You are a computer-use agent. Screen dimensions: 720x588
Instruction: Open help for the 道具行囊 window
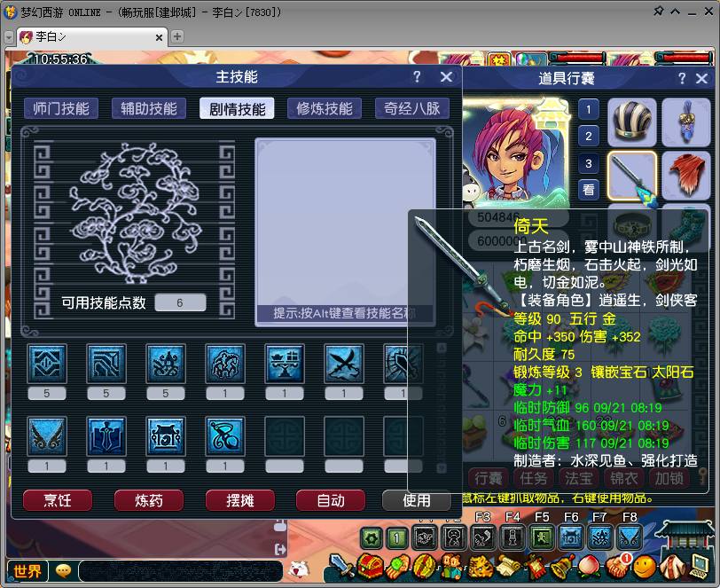[683, 78]
